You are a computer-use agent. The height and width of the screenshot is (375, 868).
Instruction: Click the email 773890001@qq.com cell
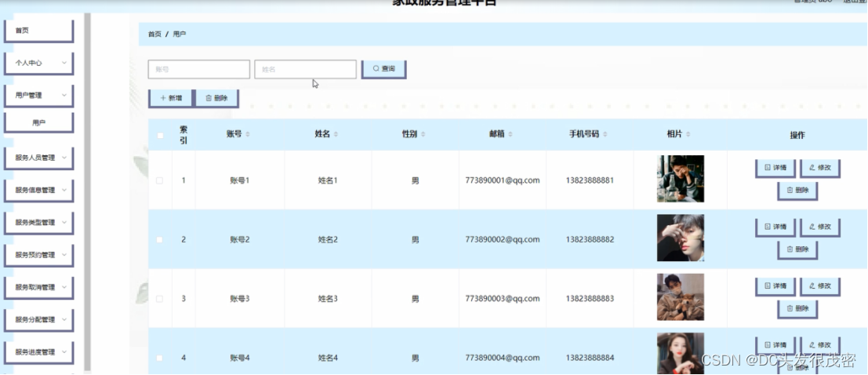502,180
